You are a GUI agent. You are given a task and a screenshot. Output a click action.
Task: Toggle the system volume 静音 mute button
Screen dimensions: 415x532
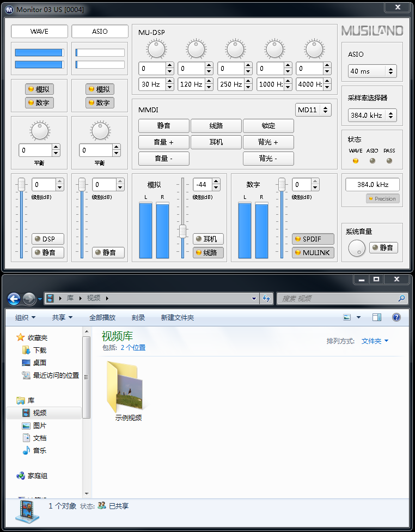click(383, 247)
